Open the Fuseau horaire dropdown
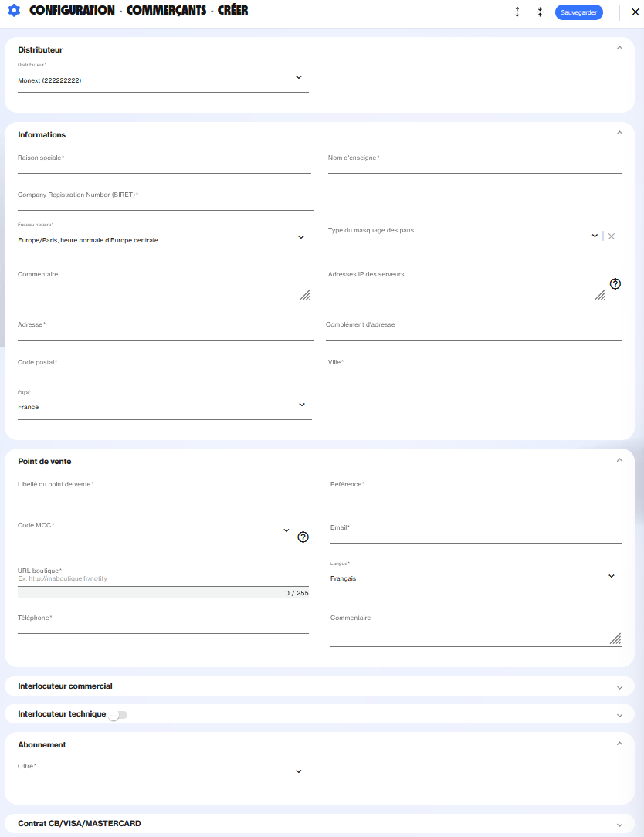Image resolution: width=644 pixels, height=837 pixels. click(x=300, y=237)
